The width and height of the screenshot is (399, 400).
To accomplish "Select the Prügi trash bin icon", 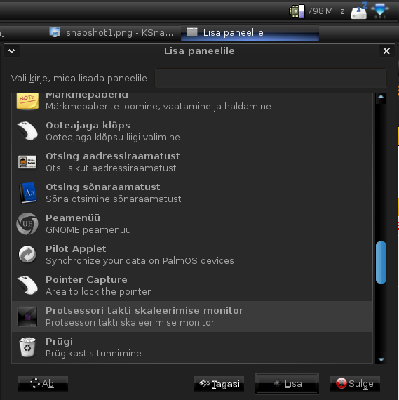I will click(x=27, y=347).
